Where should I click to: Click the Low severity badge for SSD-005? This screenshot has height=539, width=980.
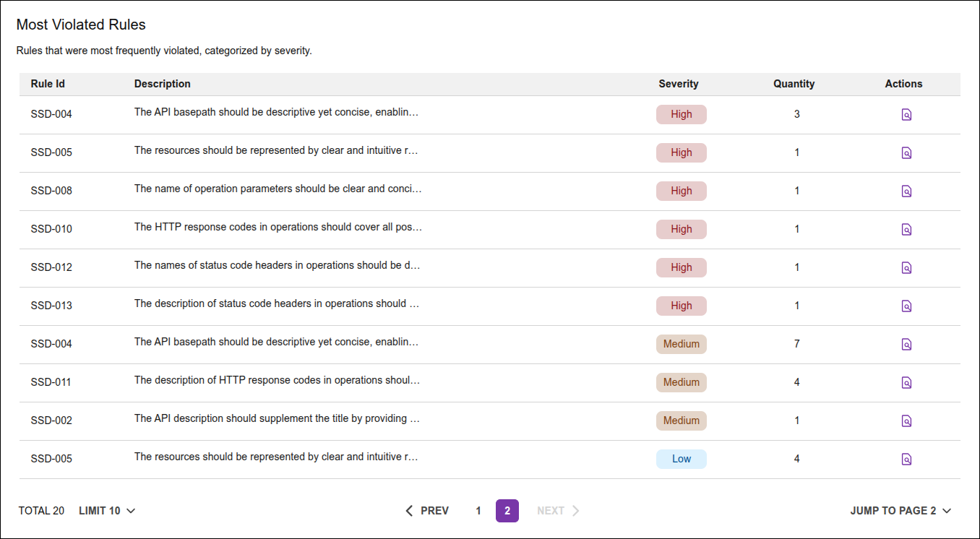pyautogui.click(x=681, y=459)
